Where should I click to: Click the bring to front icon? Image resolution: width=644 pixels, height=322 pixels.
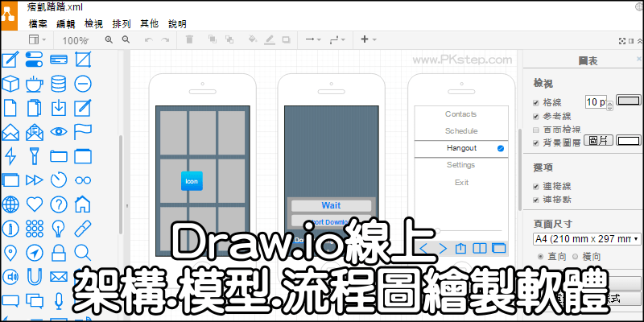[213, 39]
